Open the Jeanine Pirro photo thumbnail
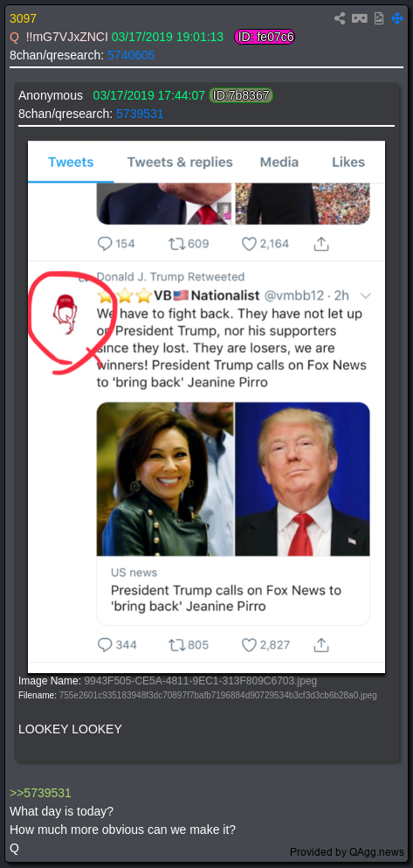This screenshot has height=868, width=413. tap(165, 479)
